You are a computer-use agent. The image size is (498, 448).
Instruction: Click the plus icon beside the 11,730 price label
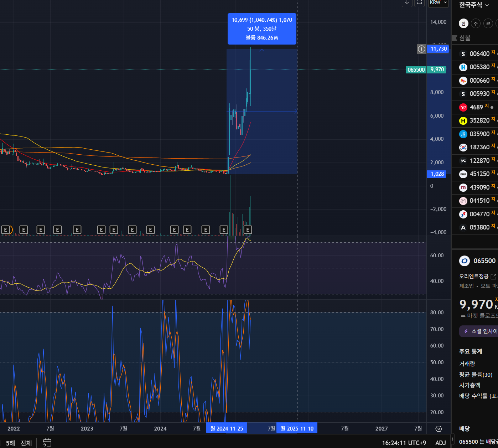pos(421,49)
